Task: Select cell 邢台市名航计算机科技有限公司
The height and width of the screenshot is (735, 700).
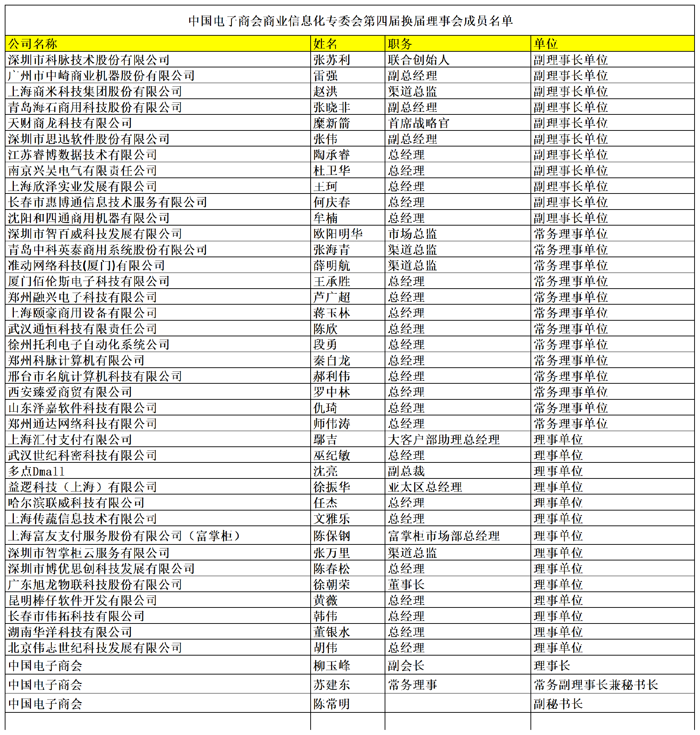Action: [x=158, y=376]
